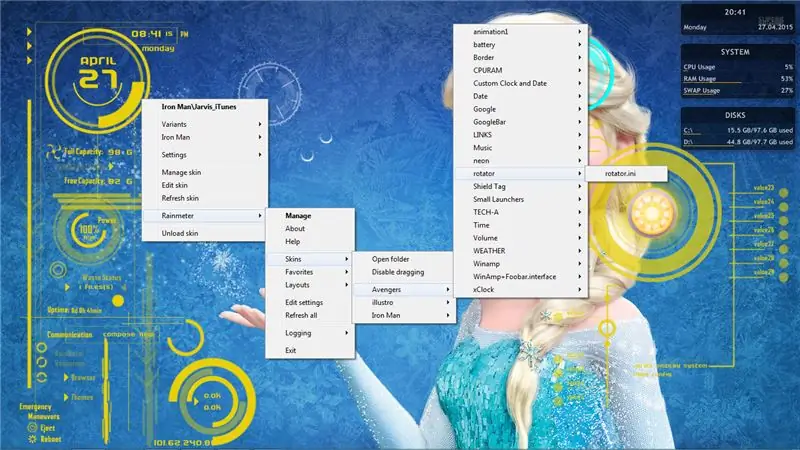Click the Eject clock icon under Emergency Maneuvers
The width and height of the screenshot is (800, 450).
(x=33, y=428)
